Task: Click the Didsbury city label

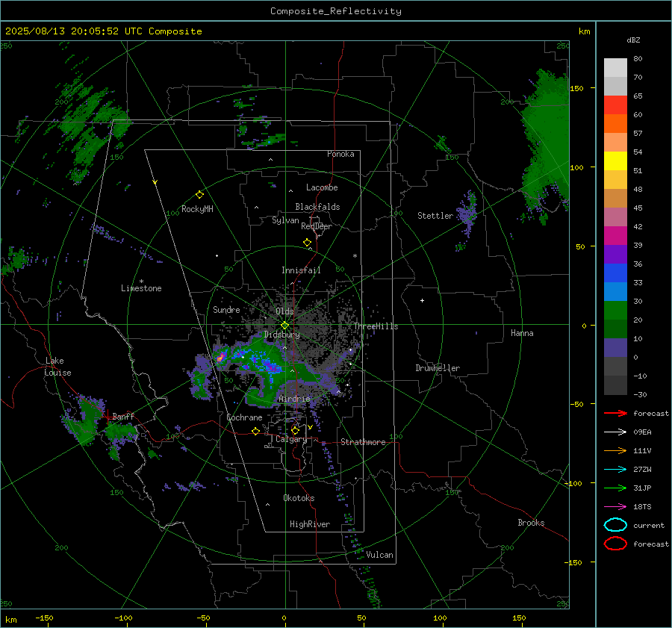Action: click(281, 335)
